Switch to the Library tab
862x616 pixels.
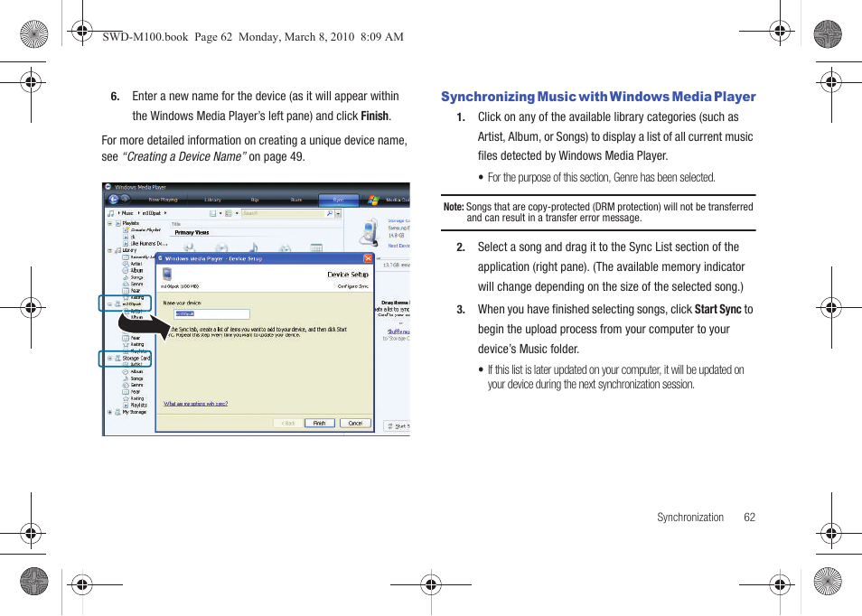click(x=212, y=200)
